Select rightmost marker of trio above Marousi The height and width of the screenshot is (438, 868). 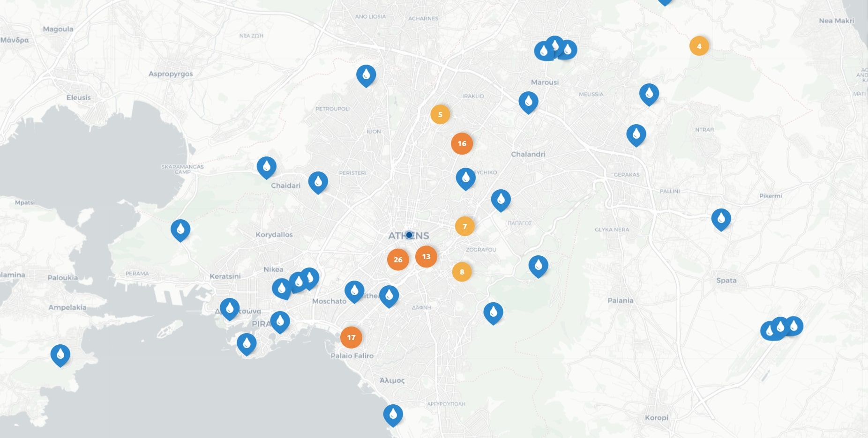click(569, 49)
